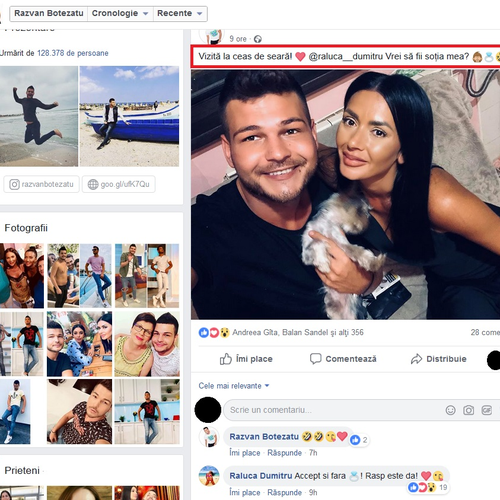This screenshot has width=500, height=500.
Task: Like Raluca Dumitru's comment
Action: coord(245,493)
